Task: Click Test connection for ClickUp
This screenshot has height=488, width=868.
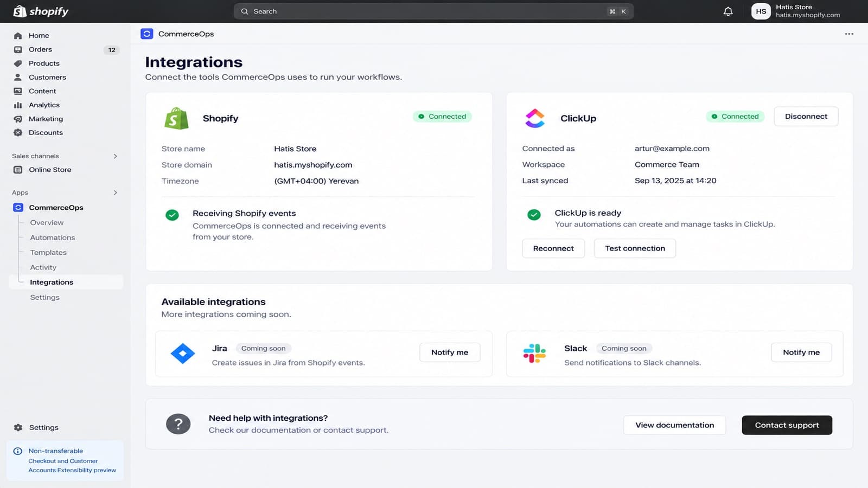Action: coord(635,248)
